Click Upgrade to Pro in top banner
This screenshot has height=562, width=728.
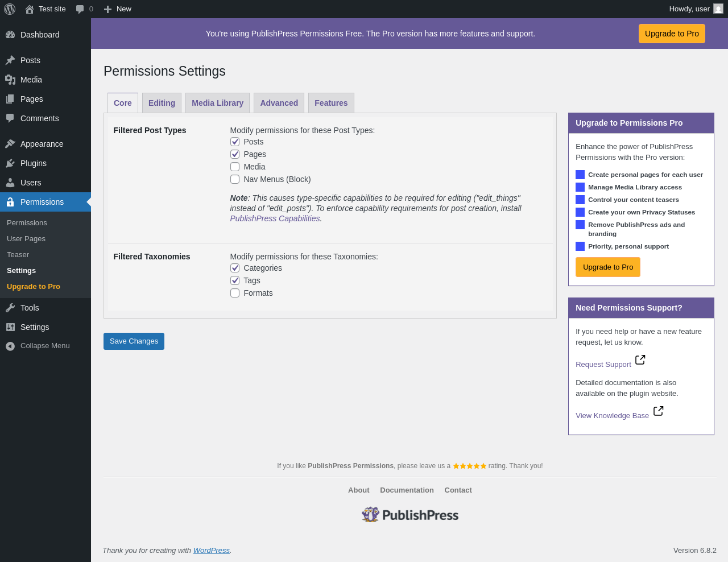click(x=672, y=34)
